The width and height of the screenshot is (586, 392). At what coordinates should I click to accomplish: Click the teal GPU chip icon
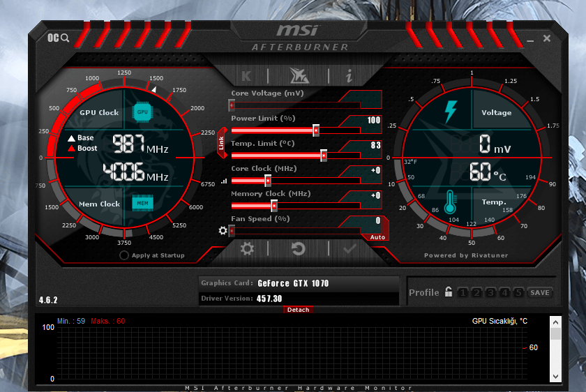point(142,112)
